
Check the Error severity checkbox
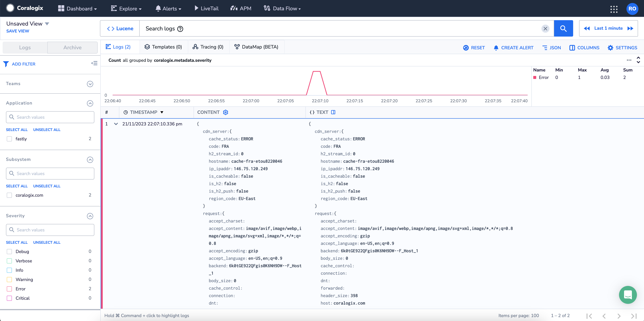coord(9,289)
